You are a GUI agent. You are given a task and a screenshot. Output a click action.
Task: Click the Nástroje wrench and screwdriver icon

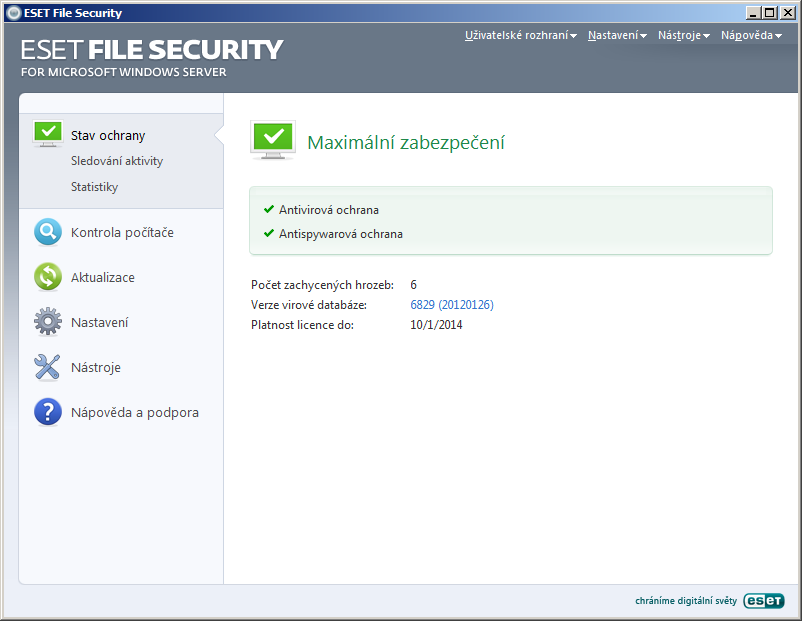coord(48,367)
